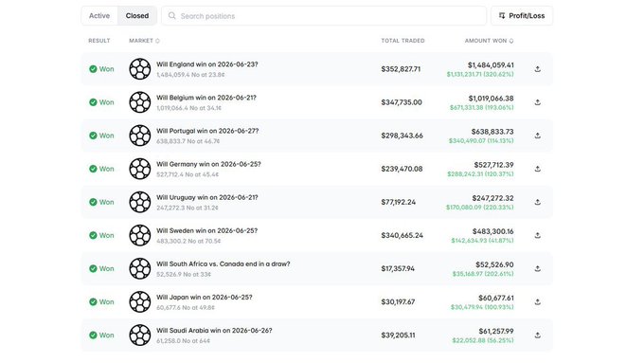The image size is (644, 363).
Task: Click the soccer ball icon for Sweden
Action: [x=139, y=236]
